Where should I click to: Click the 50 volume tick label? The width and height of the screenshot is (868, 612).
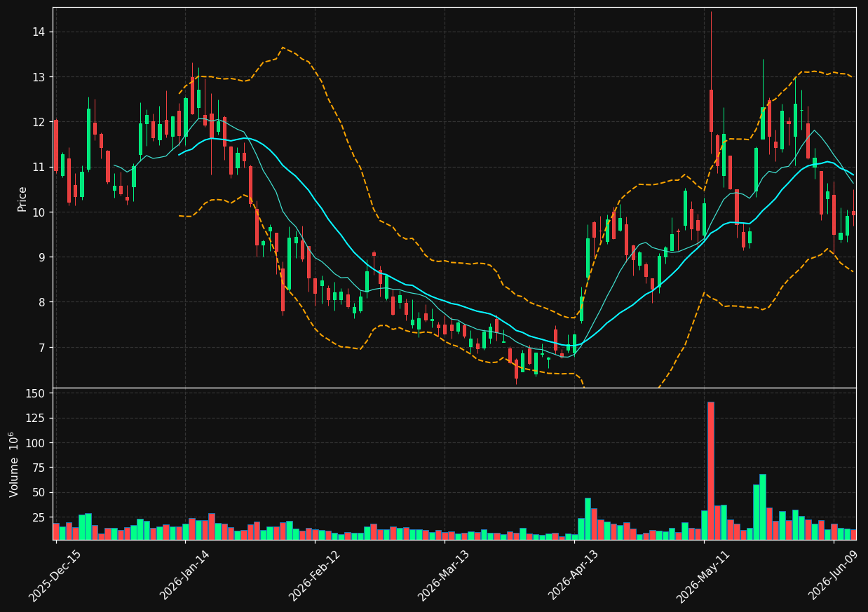39,492
